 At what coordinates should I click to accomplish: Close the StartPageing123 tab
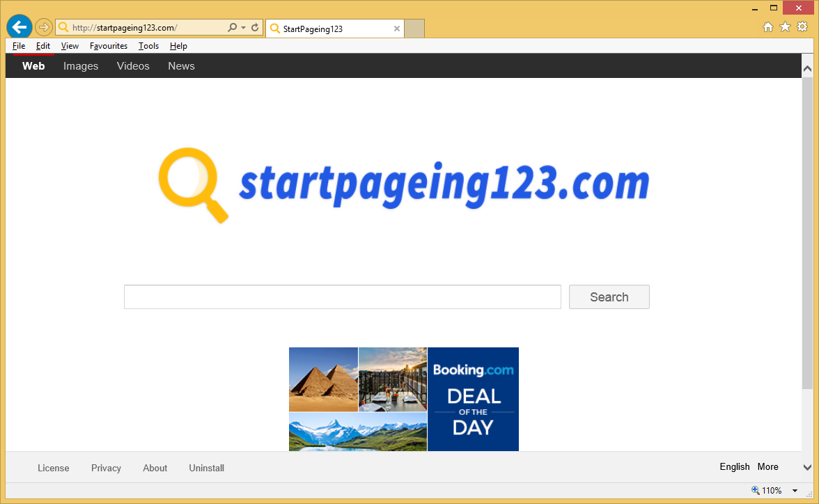pyautogui.click(x=397, y=29)
